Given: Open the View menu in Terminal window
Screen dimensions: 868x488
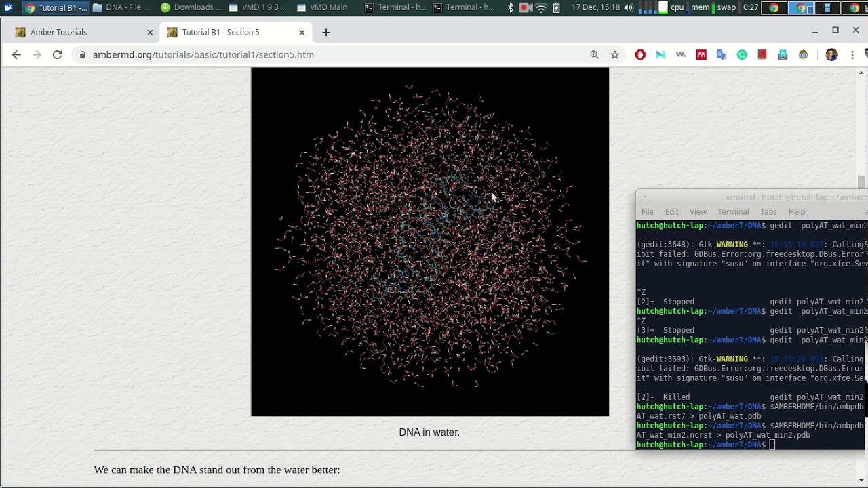Looking at the screenshot, I should pos(698,211).
